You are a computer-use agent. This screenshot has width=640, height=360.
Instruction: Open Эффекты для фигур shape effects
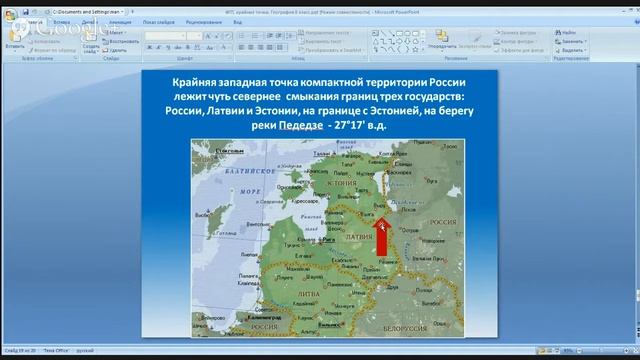click(520, 51)
